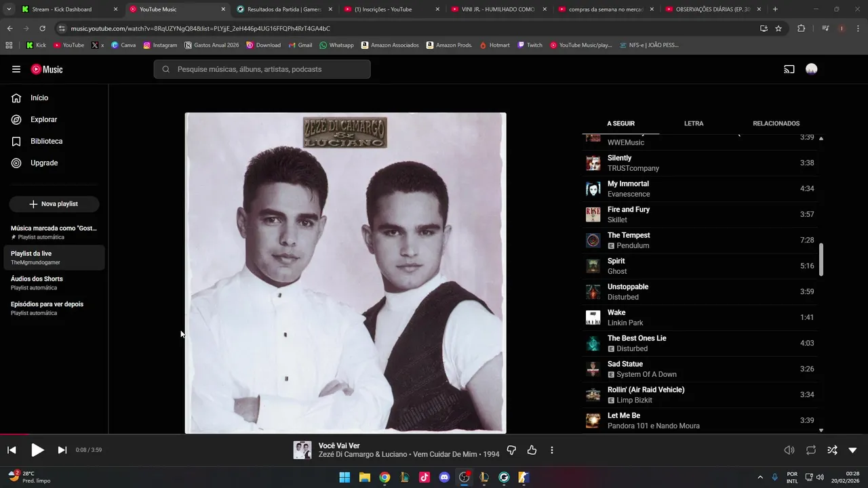The width and height of the screenshot is (868, 488).
Task: Open the Gmail bookmark
Action: click(x=300, y=45)
